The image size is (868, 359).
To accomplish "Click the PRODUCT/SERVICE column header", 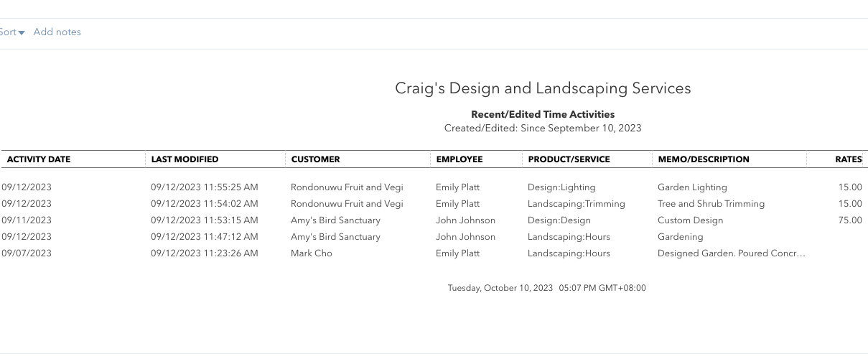I will (569, 159).
